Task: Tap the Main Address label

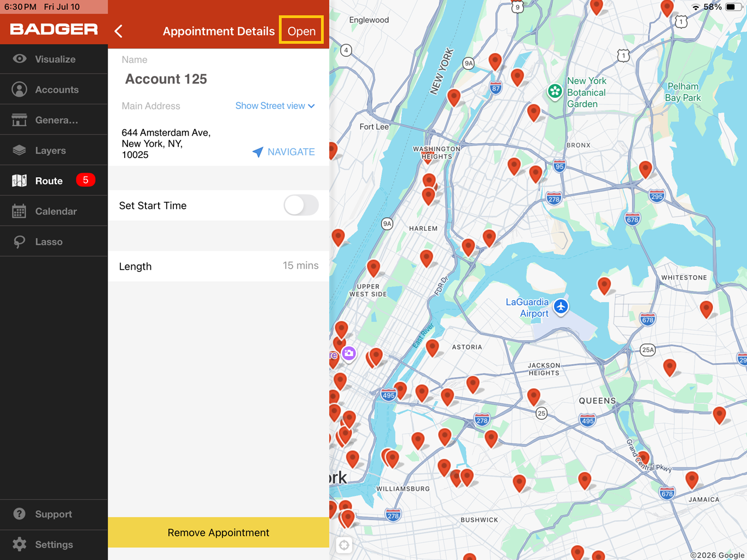Action: click(151, 106)
